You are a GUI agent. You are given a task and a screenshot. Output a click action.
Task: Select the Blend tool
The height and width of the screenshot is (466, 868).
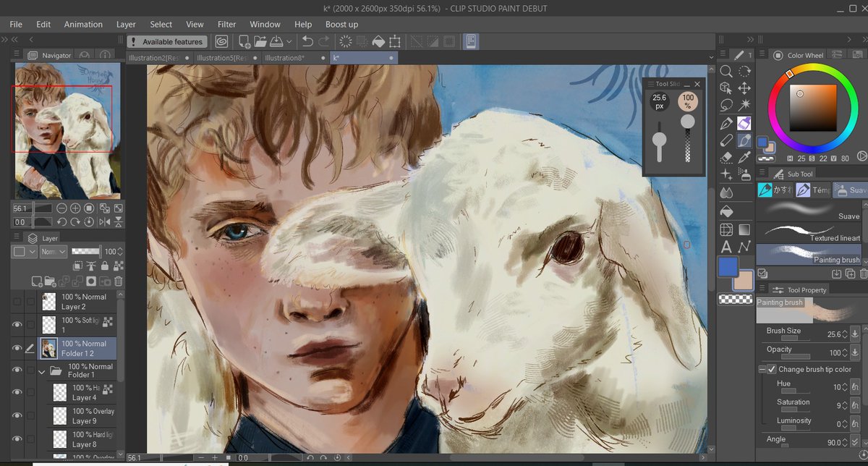[x=726, y=192]
